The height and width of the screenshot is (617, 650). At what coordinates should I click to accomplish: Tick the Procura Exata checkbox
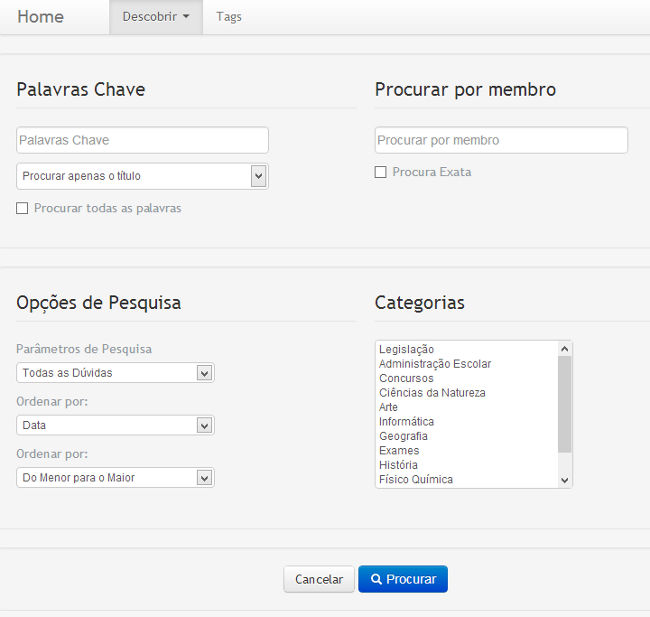[x=380, y=172]
